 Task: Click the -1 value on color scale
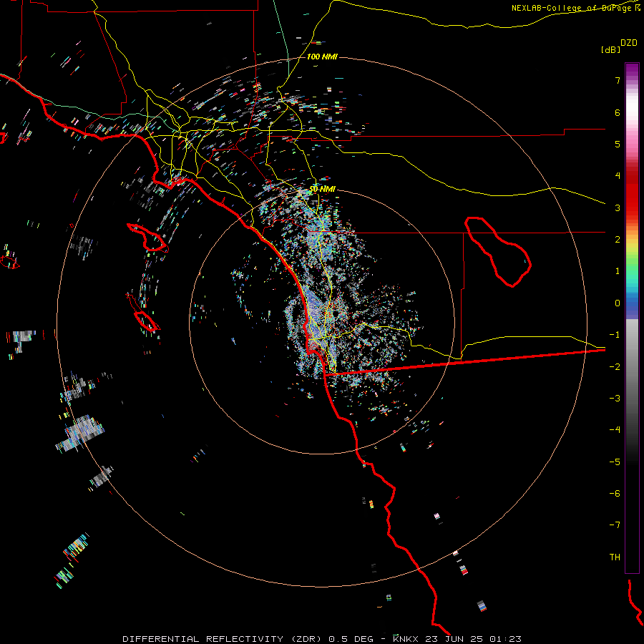pos(615,335)
